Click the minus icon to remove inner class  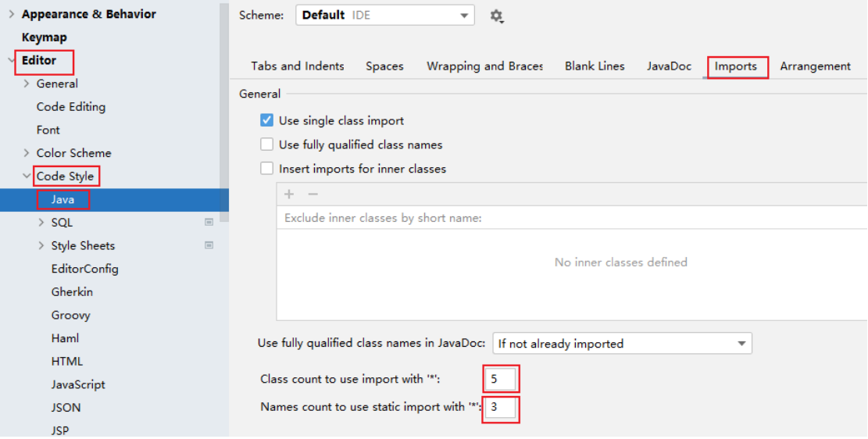313,195
